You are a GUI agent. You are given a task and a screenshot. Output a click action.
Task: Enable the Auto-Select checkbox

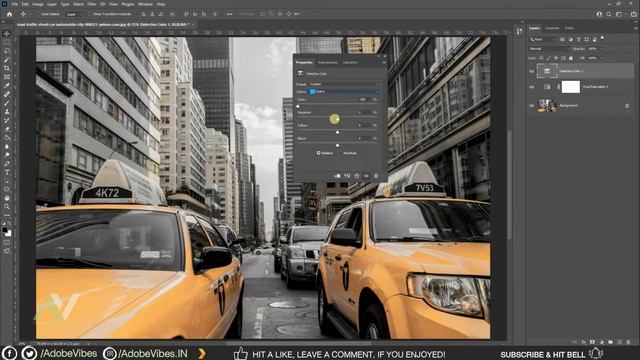(39, 14)
